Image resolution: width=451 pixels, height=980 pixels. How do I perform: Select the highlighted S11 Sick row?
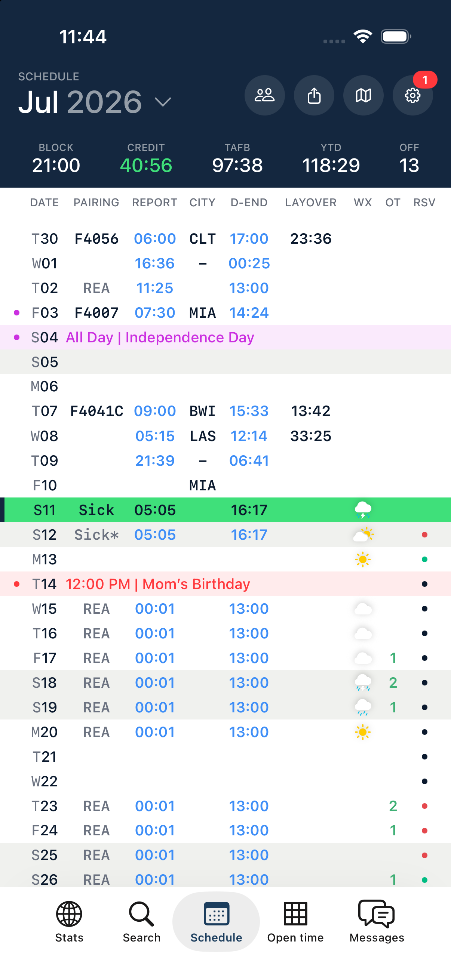point(225,510)
